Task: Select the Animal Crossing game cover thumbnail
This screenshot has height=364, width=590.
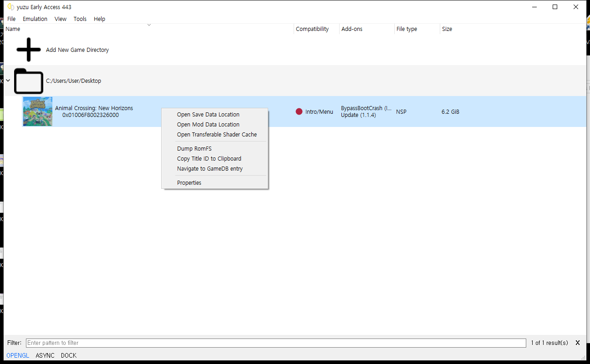Action: 38,111
